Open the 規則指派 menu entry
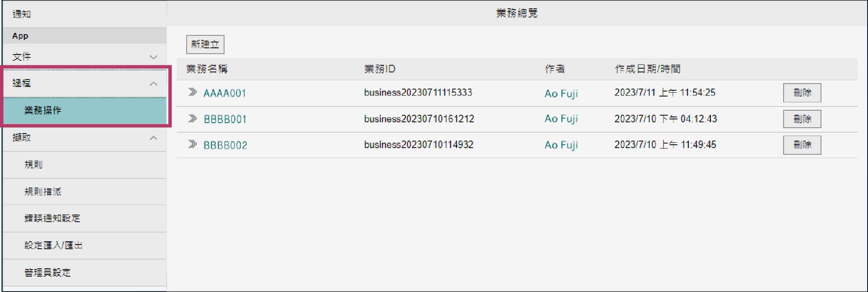 pyautogui.click(x=85, y=192)
